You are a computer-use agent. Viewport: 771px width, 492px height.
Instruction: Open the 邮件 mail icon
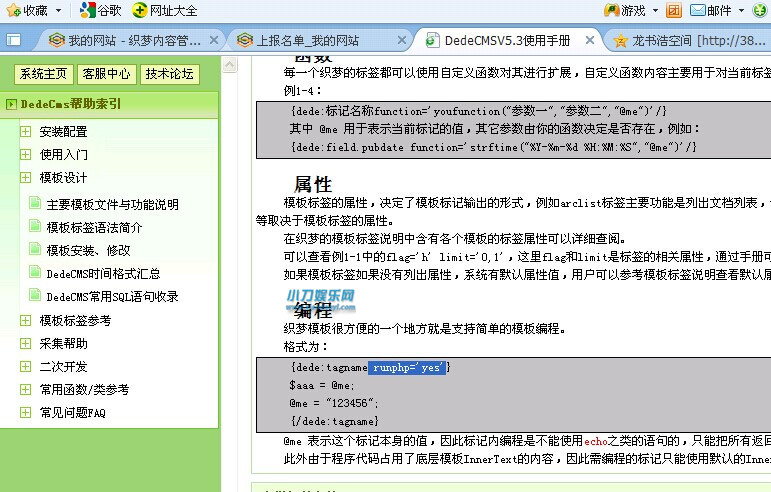[x=698, y=10]
